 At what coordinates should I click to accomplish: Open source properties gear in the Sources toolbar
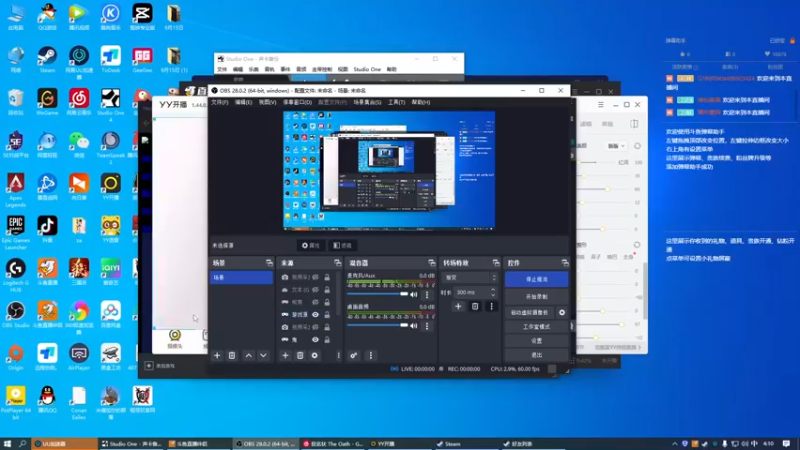315,356
